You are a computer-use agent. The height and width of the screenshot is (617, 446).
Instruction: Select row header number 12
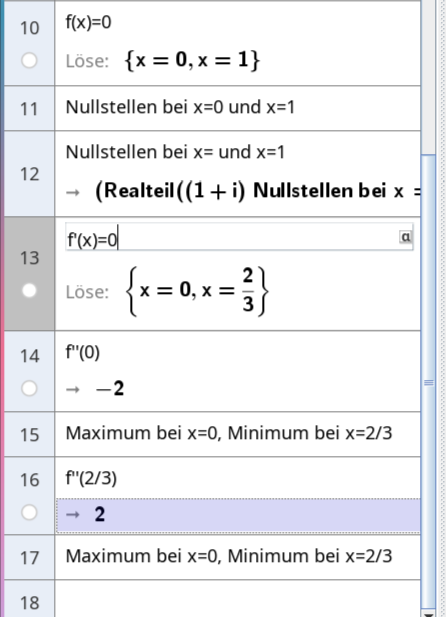30,174
